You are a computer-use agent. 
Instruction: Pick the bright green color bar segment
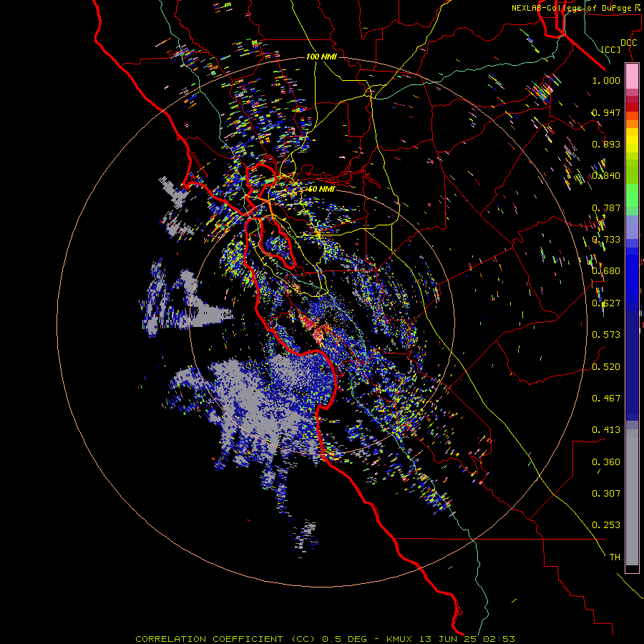(632, 195)
